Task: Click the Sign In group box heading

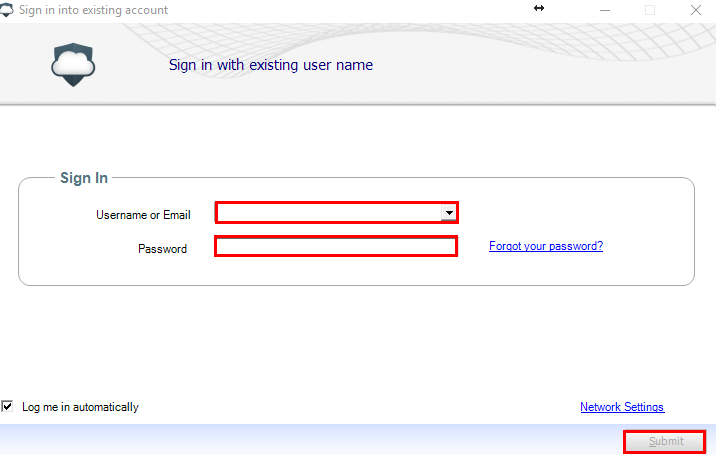Action: (84, 178)
